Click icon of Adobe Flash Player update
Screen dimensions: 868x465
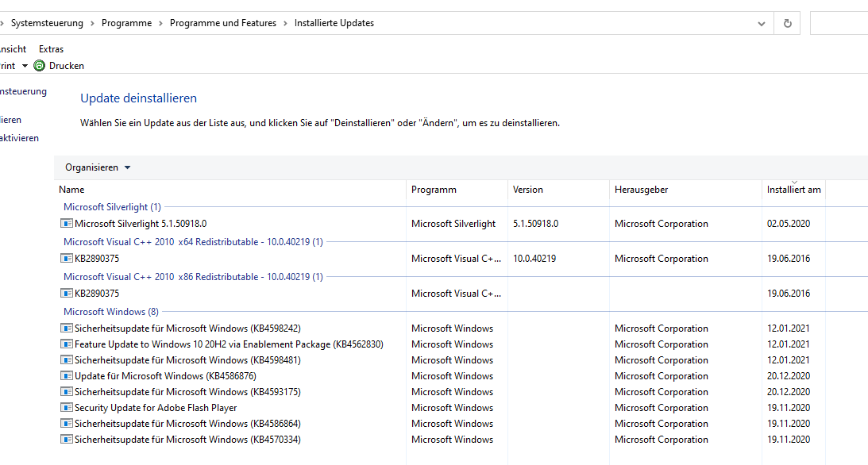click(x=67, y=408)
